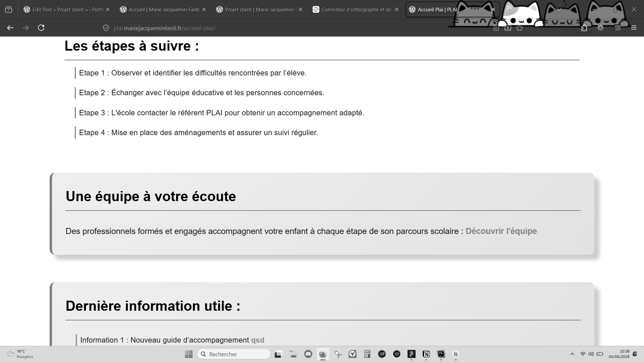
Task: Open PhpStorm from the taskbar
Action: [x=441, y=354]
